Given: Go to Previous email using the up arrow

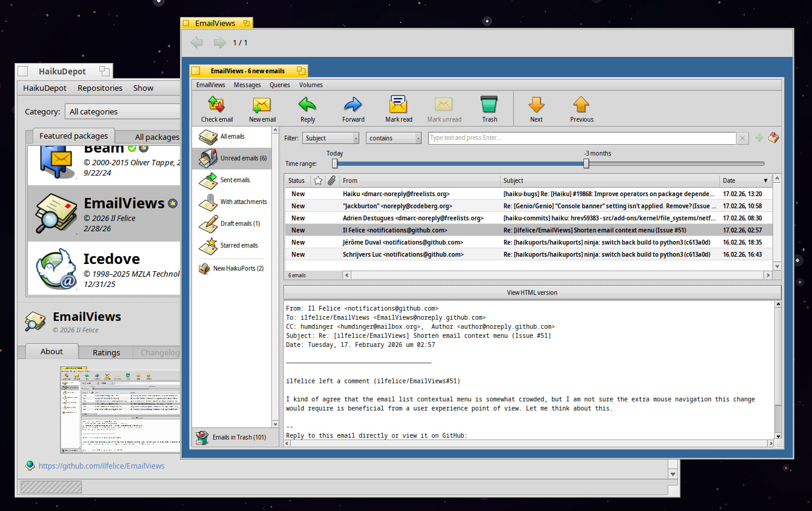Looking at the screenshot, I should coord(581,105).
